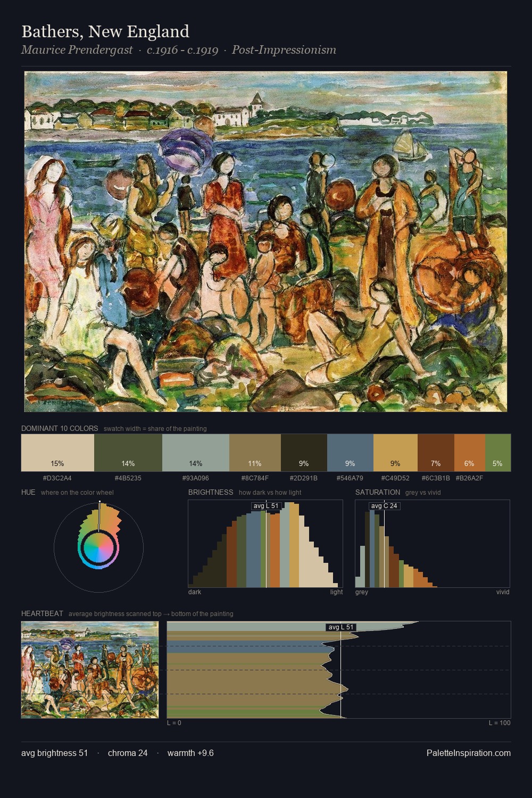
Task: Click the 'avg brightness 51' footer stat
Action: pyautogui.click(x=55, y=753)
